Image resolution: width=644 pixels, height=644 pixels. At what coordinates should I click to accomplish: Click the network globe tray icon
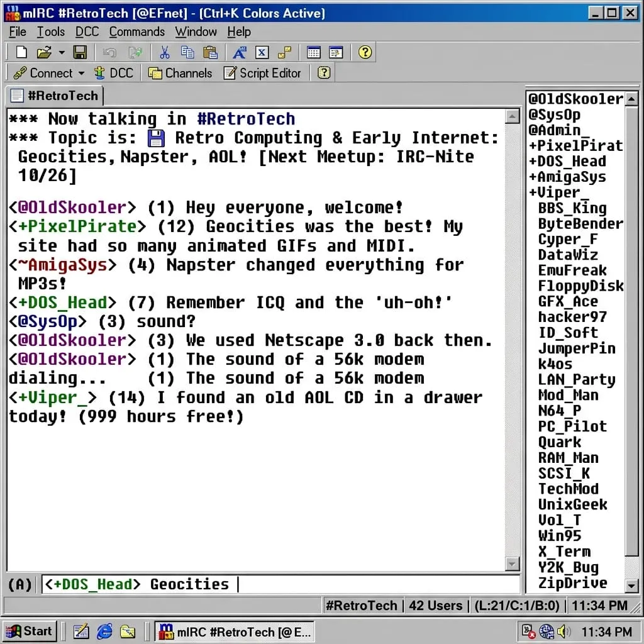click(547, 631)
